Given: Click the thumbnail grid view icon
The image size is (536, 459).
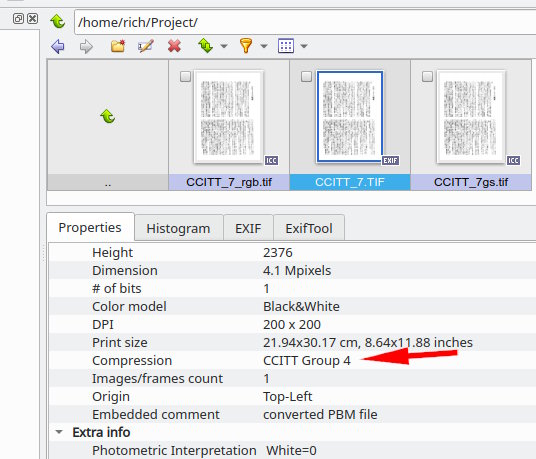Looking at the screenshot, I should coord(286,46).
